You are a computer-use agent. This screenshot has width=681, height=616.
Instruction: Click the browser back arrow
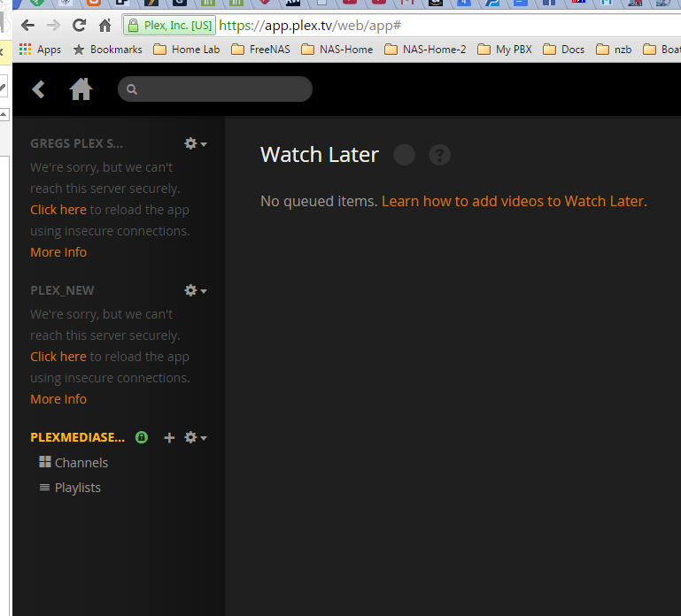(27, 26)
